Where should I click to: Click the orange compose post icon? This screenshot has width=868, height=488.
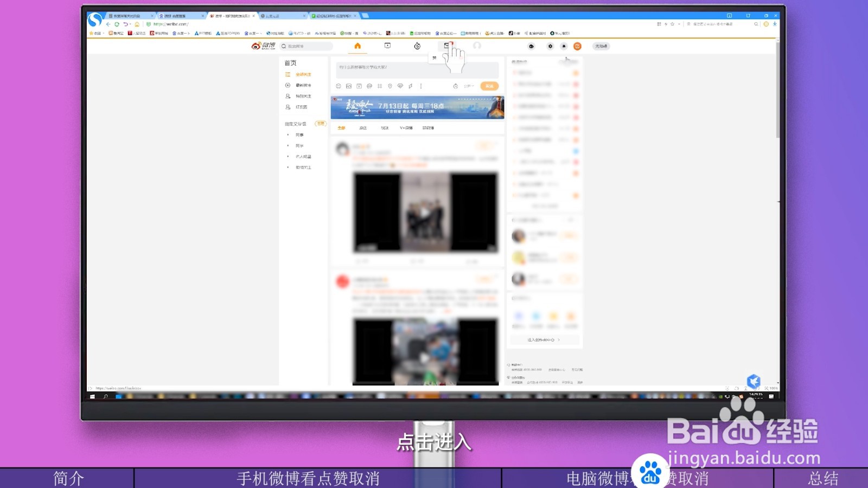577,46
